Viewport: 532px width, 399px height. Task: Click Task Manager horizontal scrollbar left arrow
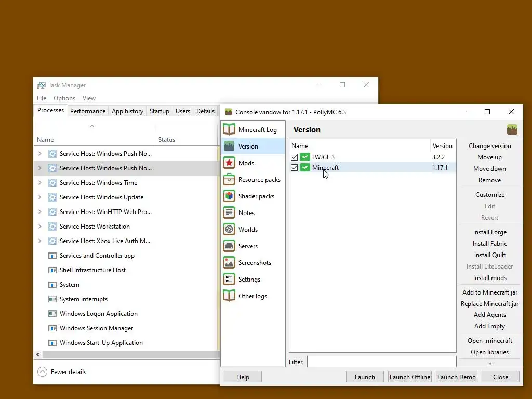38,354
